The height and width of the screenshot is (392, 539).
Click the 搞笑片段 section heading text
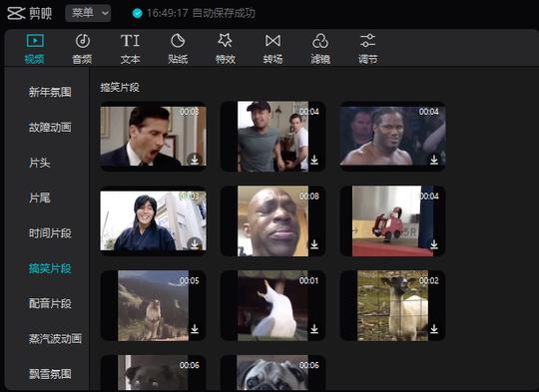pos(120,87)
